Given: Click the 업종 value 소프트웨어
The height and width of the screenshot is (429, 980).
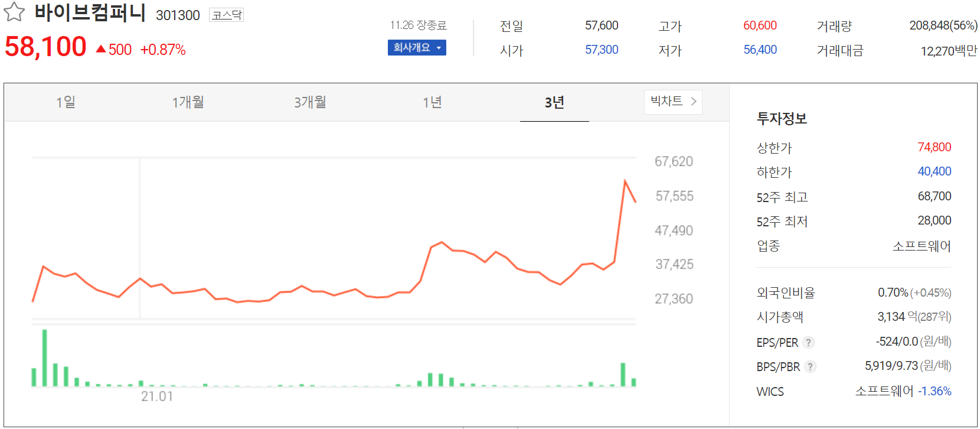Looking at the screenshot, I should pos(922,246).
